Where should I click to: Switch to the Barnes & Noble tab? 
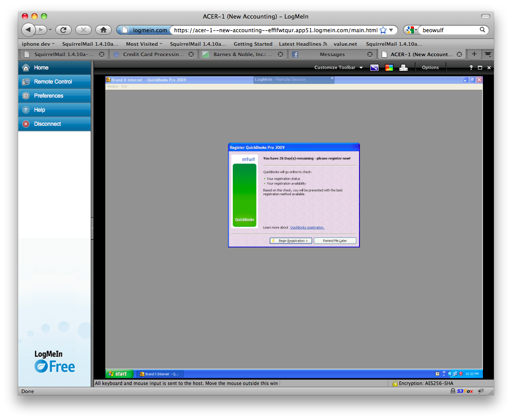[243, 54]
